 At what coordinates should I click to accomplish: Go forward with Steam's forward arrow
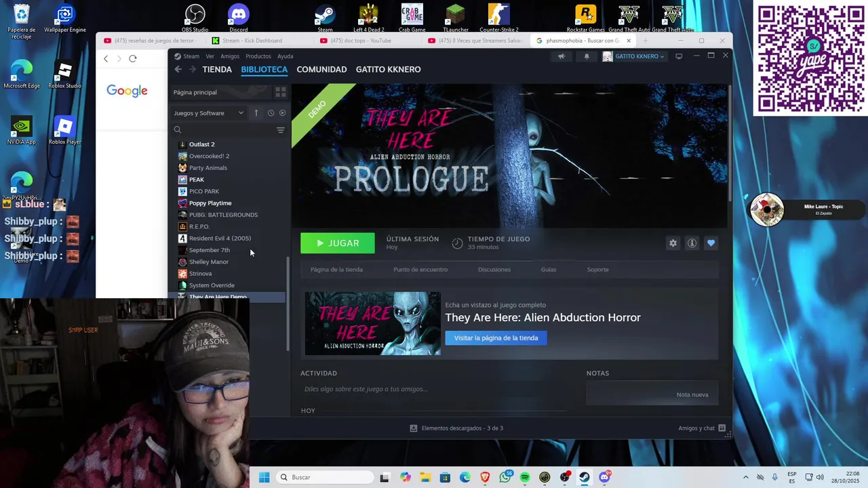pos(193,69)
